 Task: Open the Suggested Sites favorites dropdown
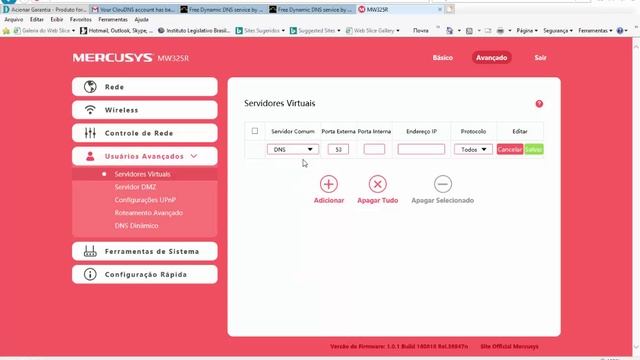(315, 31)
